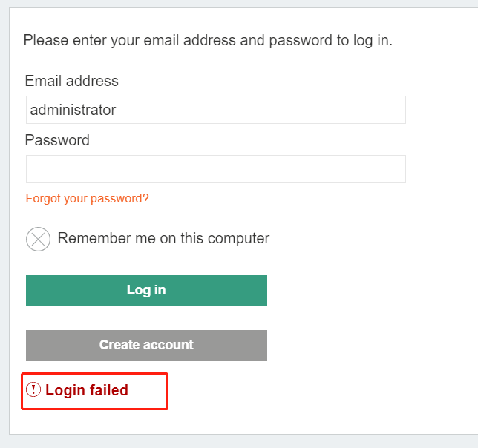Toggle the Remember me checkbox
Image resolution: width=478 pixels, height=448 pixels.
(38, 239)
